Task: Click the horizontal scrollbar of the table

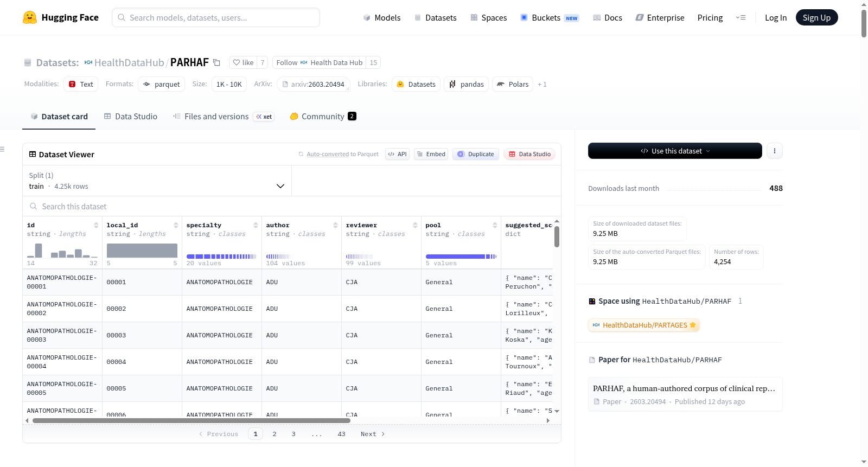Action: pyautogui.click(x=192, y=420)
